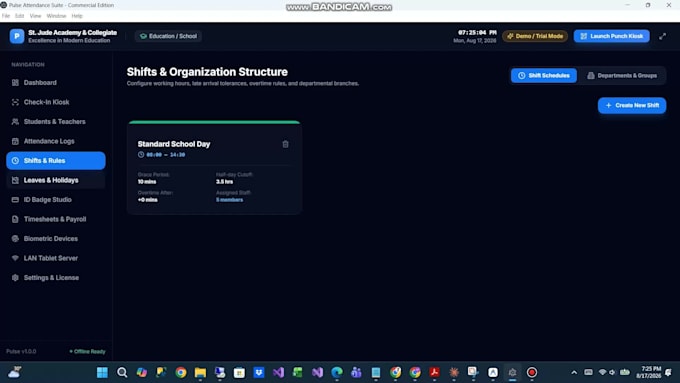Open the Help menu
The height and width of the screenshot is (383, 680).
(77, 16)
